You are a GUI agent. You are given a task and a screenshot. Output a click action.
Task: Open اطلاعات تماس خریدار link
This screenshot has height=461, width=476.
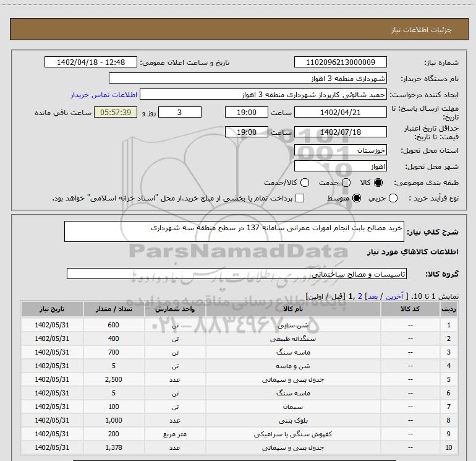click(x=104, y=95)
